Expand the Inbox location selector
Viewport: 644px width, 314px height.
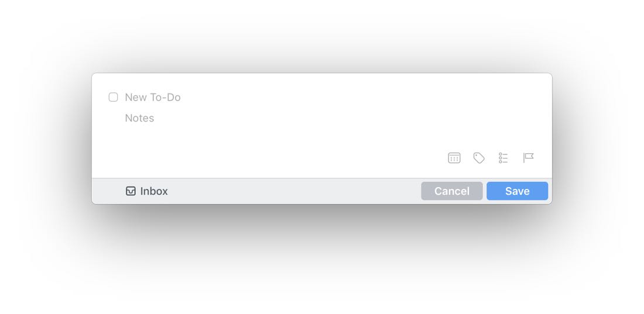(x=146, y=191)
